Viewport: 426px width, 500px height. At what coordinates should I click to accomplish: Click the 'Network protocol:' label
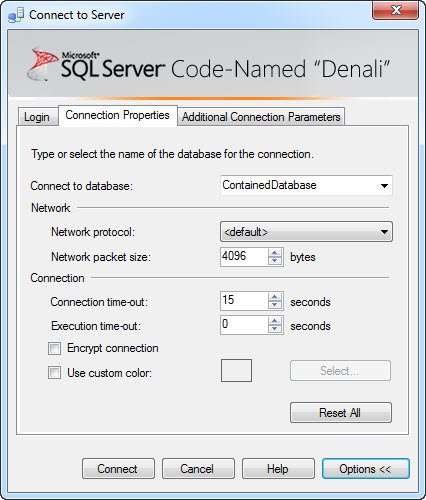[x=93, y=232]
